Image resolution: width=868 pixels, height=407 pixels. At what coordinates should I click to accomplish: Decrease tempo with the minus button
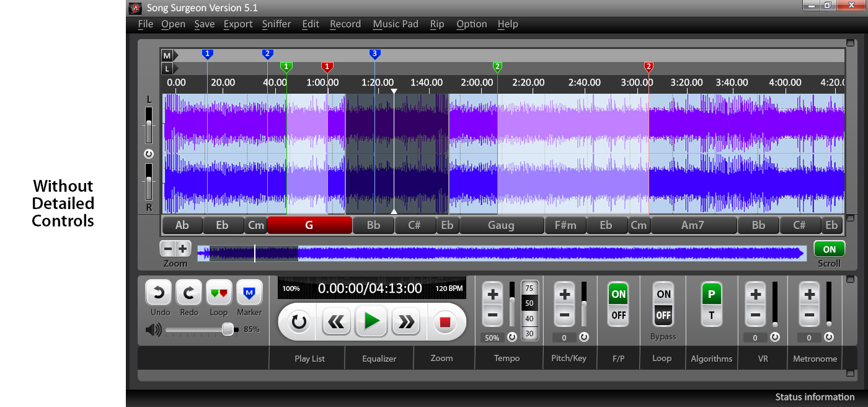pyautogui.click(x=493, y=315)
